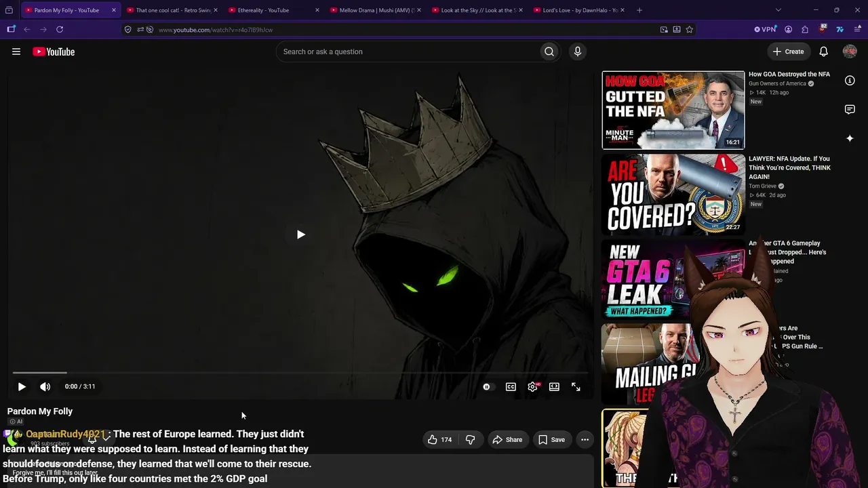This screenshot has width=868, height=488.
Task: Mute the video with the speaker icon
Action: [45, 386]
